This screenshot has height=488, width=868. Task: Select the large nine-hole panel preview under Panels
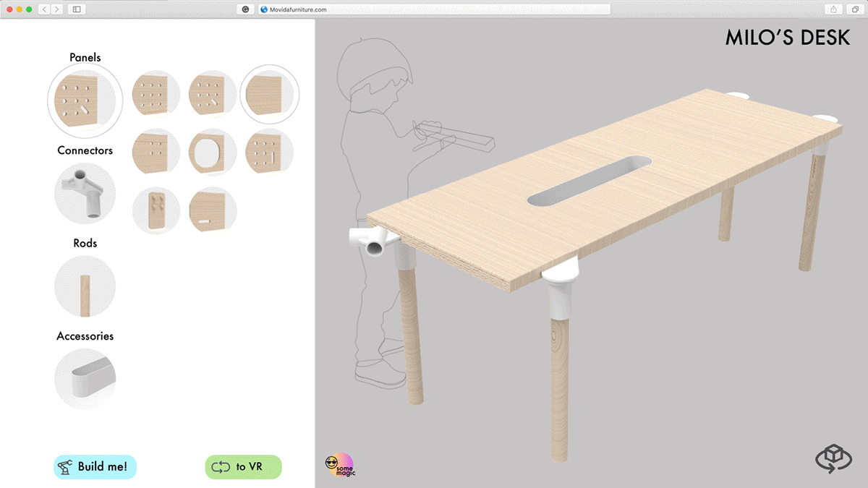85,102
